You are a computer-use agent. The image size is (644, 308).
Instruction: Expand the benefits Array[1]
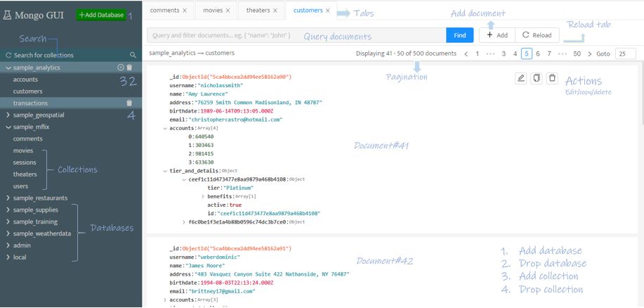[203, 197]
